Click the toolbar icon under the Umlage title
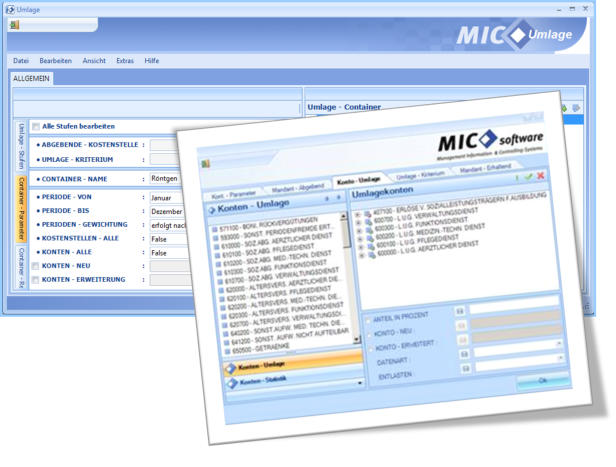 point(15,26)
